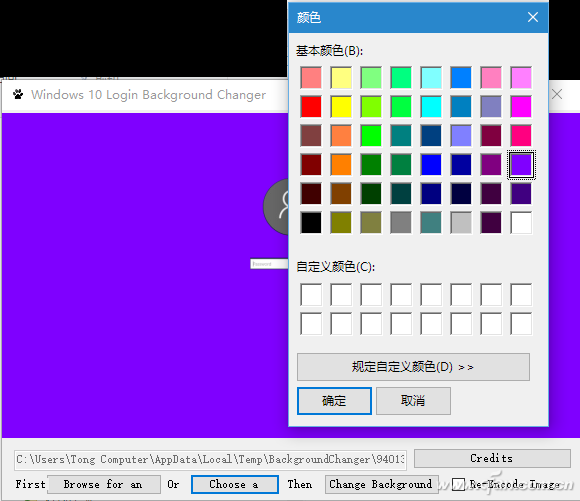This screenshot has height=501, width=580.
Task: Click the preview Password field
Action: click(269, 264)
